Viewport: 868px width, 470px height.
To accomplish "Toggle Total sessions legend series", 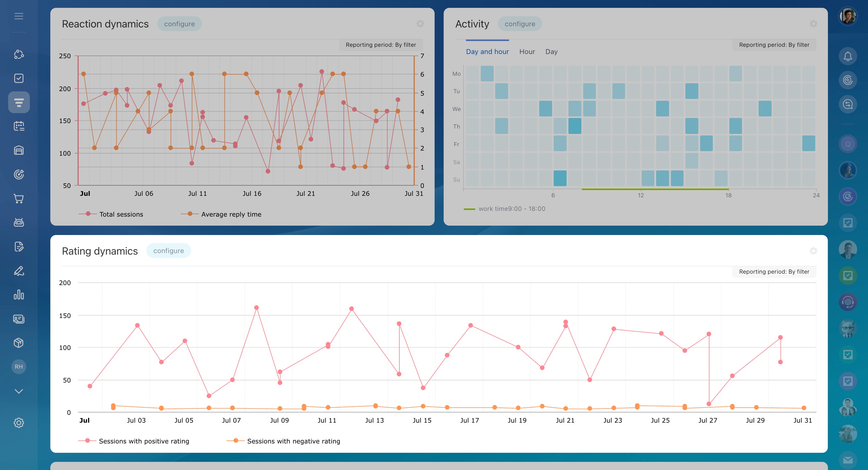I will click(x=121, y=214).
